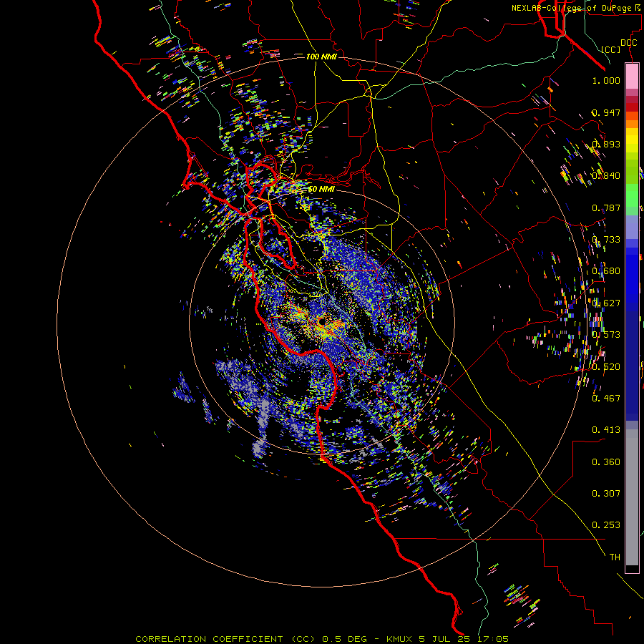Click the 1.000 scale value
Viewport: 644px width, 644px height.
click(x=606, y=80)
